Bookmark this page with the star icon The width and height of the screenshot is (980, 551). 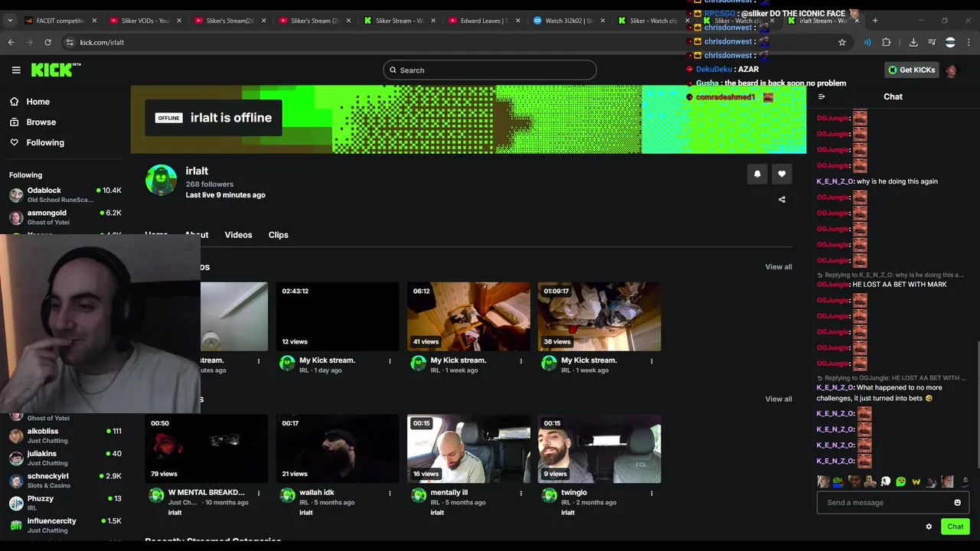(x=842, y=42)
